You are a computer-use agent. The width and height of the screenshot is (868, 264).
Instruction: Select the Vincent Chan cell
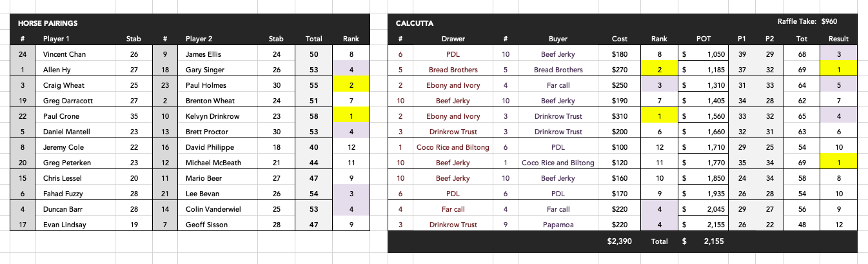(64, 54)
